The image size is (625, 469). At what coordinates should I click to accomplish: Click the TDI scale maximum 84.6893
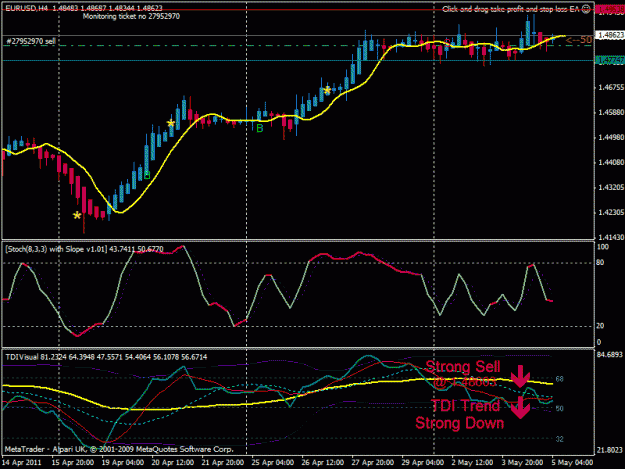(610, 354)
